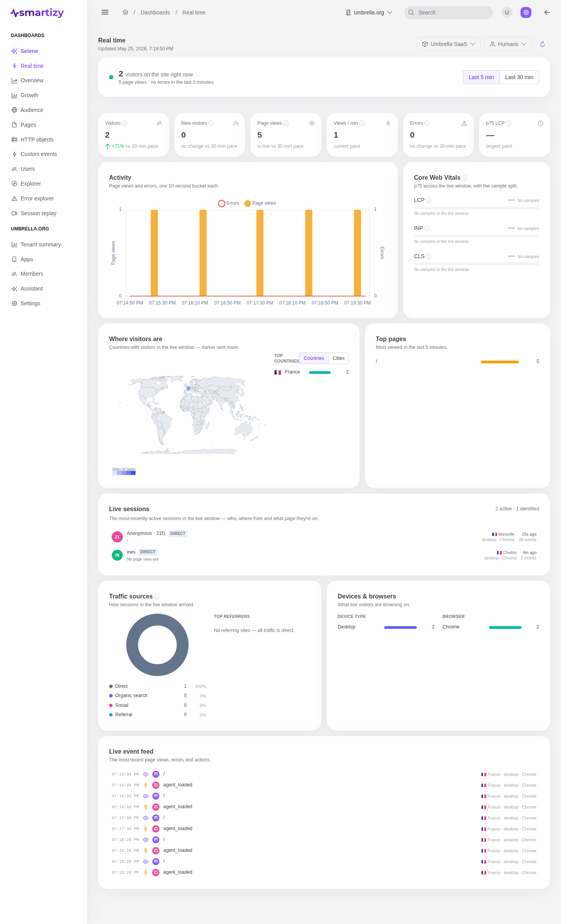Screen dimensions: 561x924
Task: Click the 07:19:34 PM agent_loaded event
Action: click(x=324, y=785)
